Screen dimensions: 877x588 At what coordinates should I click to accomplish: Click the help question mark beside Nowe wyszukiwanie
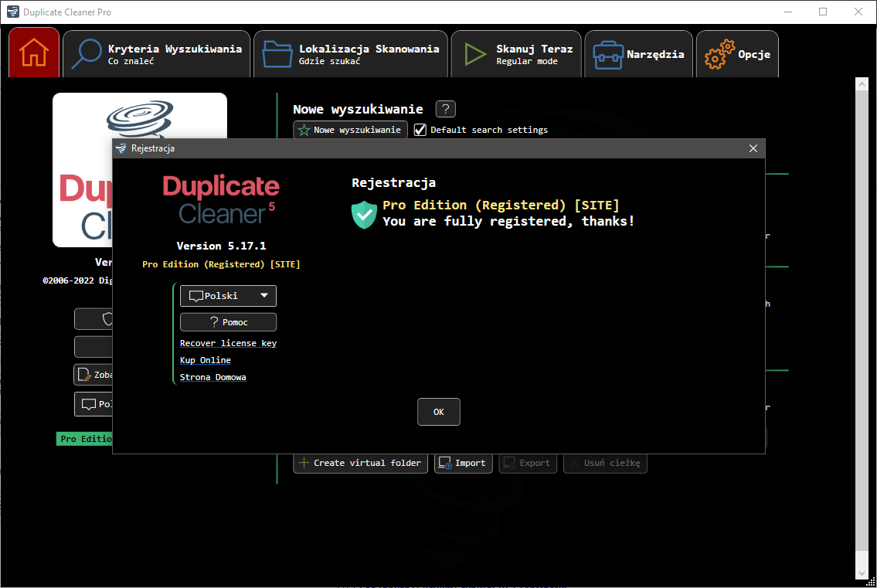click(446, 109)
